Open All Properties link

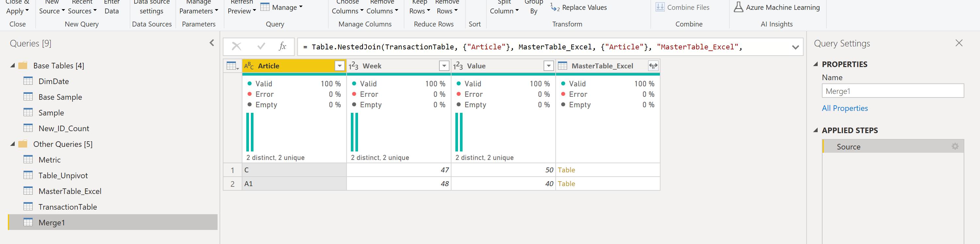[844, 108]
